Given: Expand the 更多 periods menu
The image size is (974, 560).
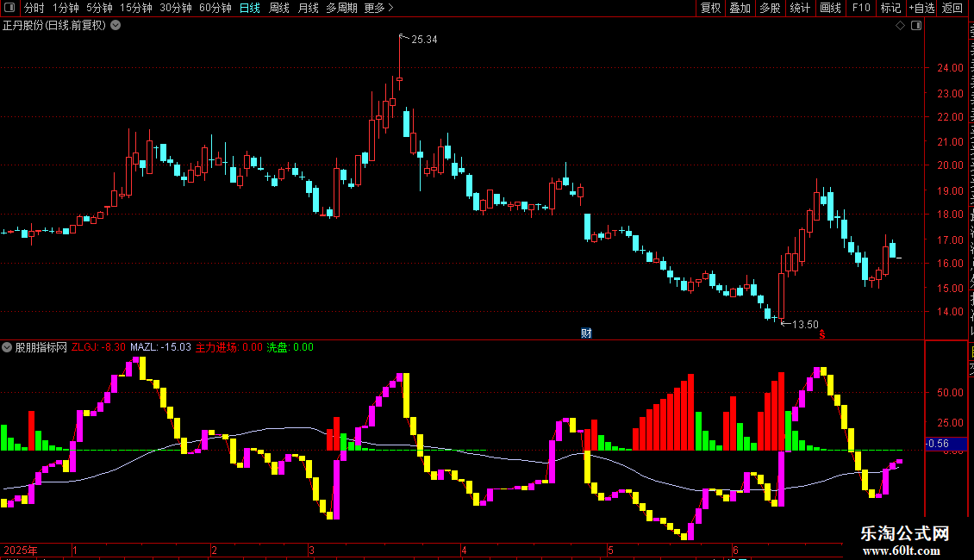Looking at the screenshot, I should [378, 8].
